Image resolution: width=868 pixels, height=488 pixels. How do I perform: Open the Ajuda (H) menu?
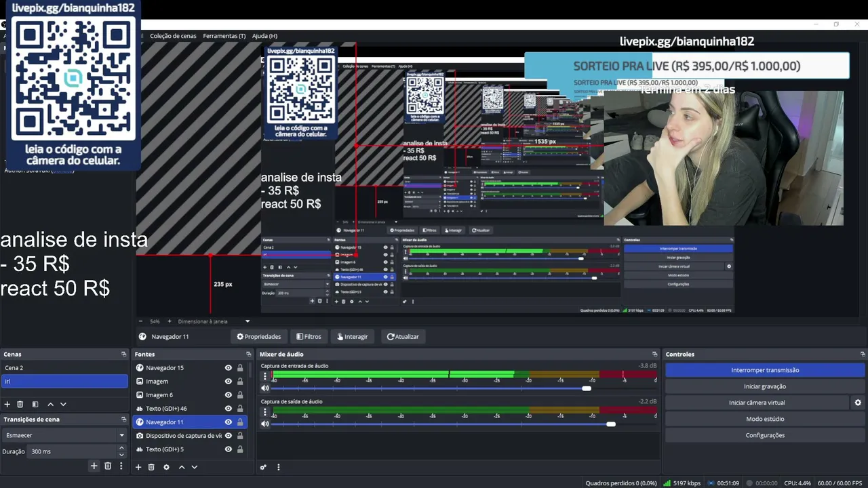[x=264, y=36]
